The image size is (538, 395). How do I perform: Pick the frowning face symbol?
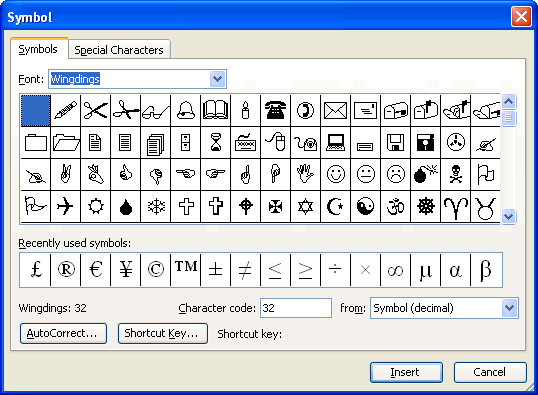point(396,174)
